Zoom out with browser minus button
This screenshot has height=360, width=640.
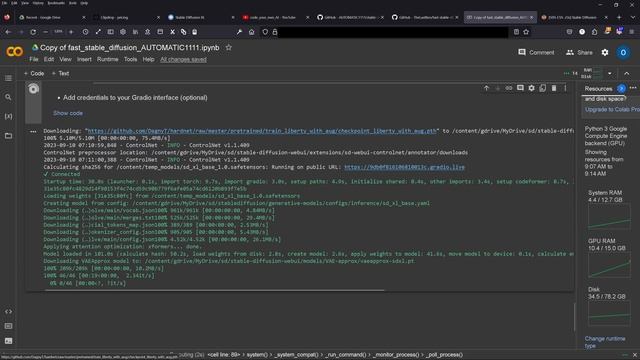coord(45,32)
